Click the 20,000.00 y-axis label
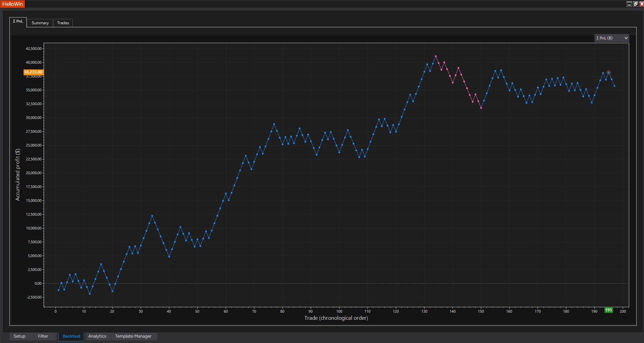The image size is (644, 343). (34, 173)
